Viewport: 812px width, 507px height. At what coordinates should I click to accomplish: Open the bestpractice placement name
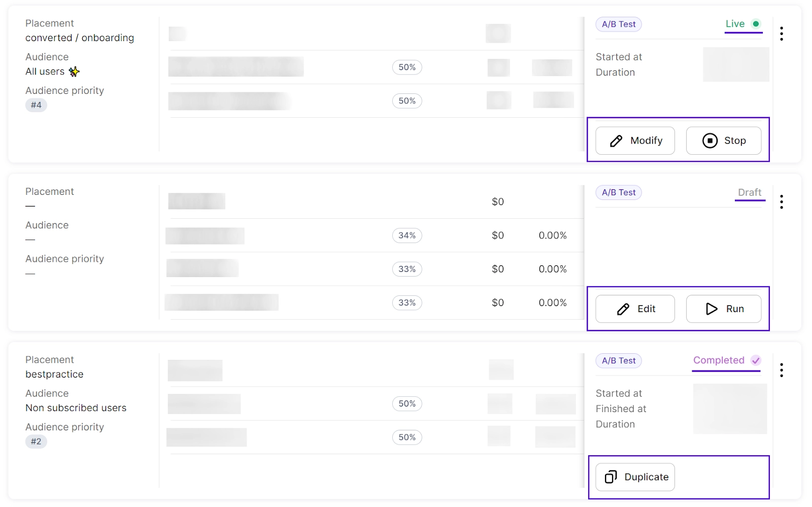click(x=54, y=375)
